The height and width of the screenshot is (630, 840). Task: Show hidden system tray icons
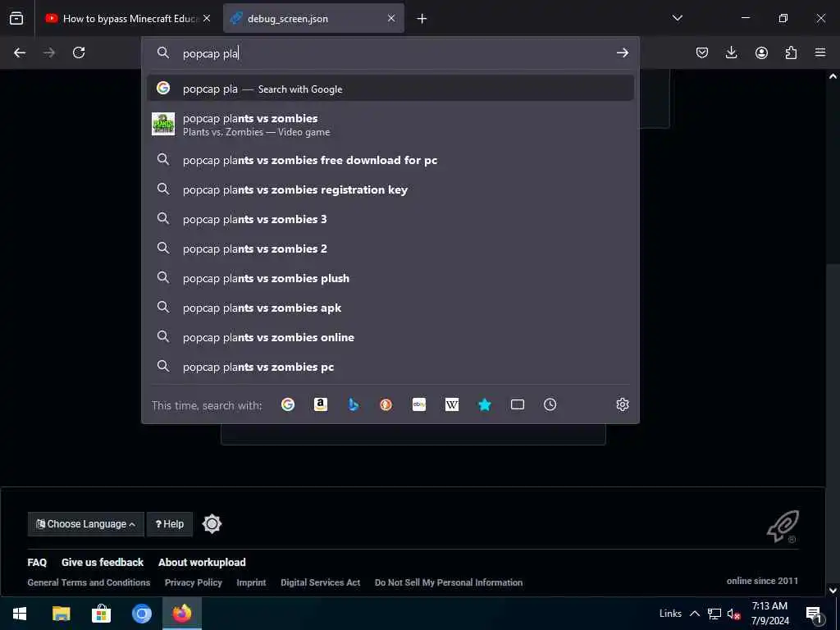click(694, 614)
